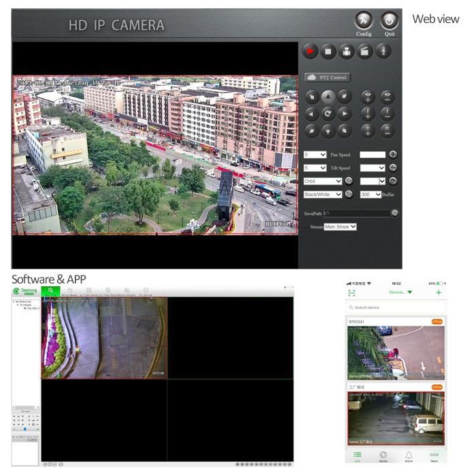Select the Media tab in app

point(383,456)
